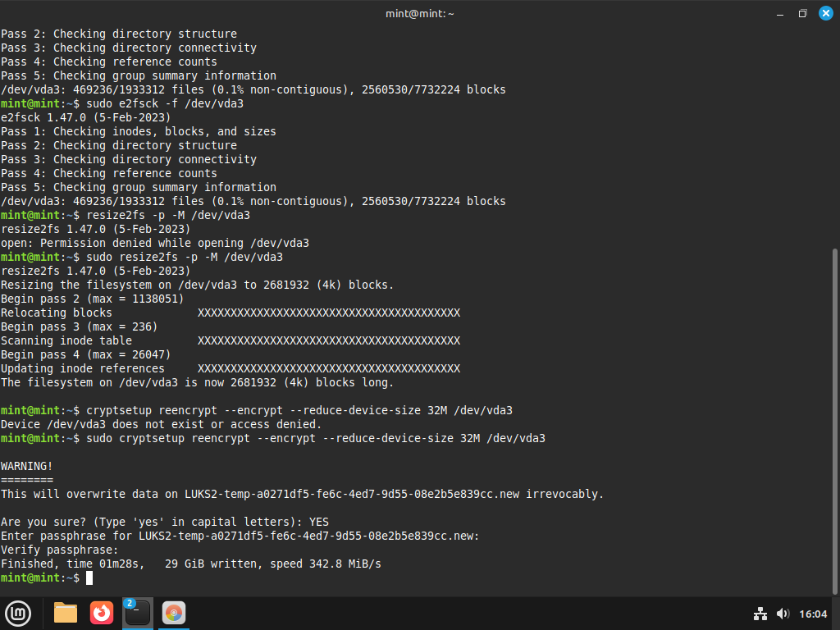
Task: Open the Linux Mint start menu
Action: (x=18, y=613)
